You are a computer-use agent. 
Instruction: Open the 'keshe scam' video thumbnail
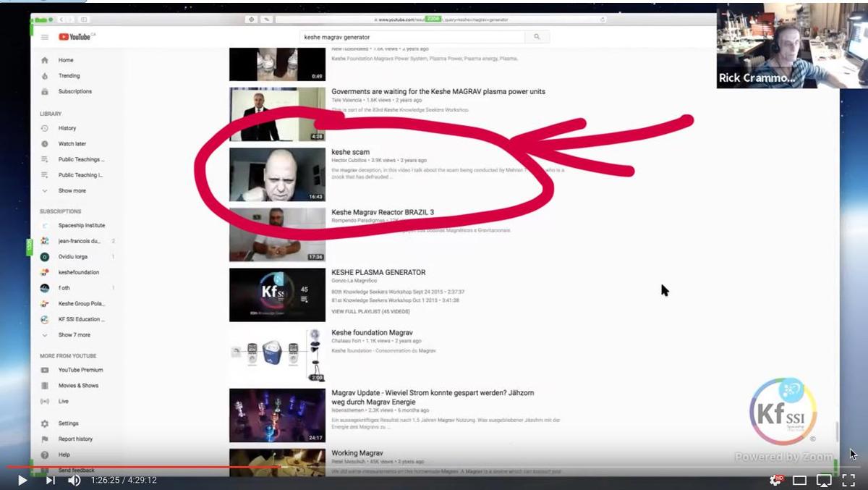[277, 174]
